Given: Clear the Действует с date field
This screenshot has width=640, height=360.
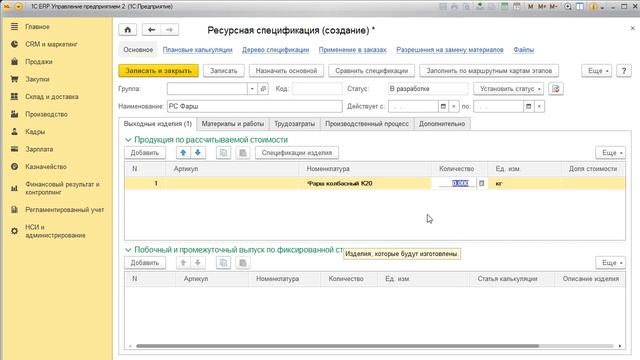Looking at the screenshot, I should point(454,106).
